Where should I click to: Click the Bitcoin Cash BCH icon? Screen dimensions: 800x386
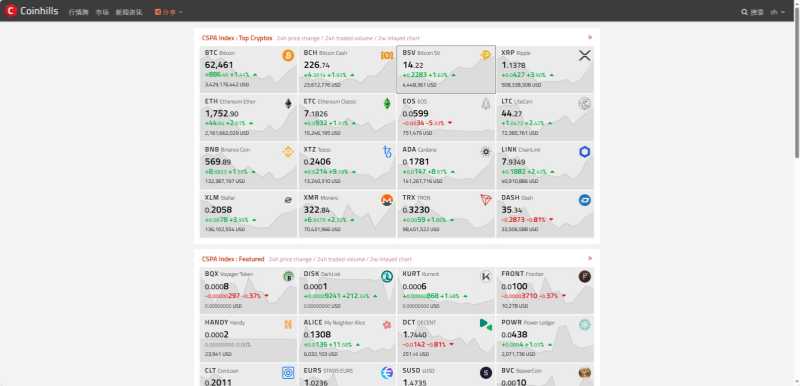[387, 55]
